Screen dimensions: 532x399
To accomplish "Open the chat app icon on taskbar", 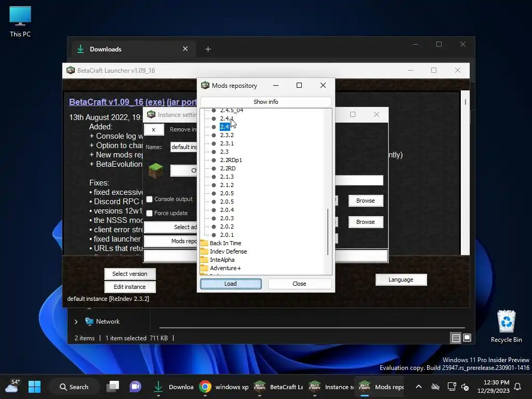I will click(135, 387).
